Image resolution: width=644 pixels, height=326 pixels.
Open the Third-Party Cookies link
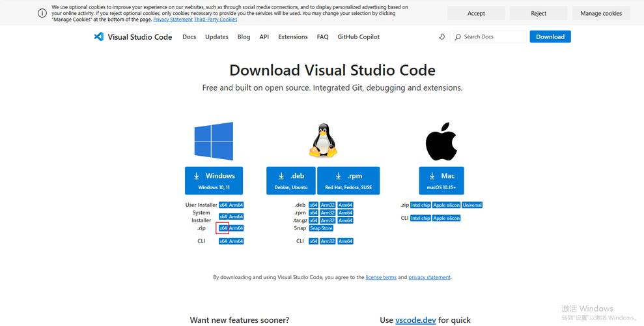(x=216, y=20)
